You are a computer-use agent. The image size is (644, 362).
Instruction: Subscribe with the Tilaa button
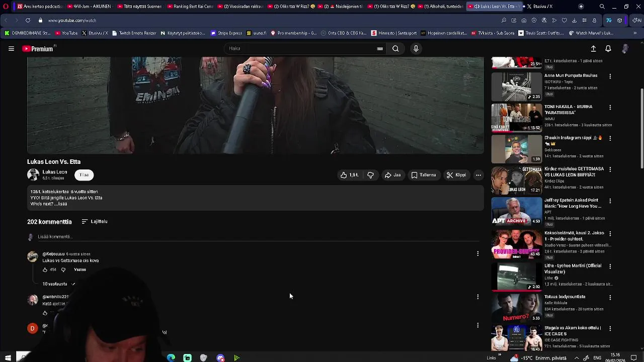(x=84, y=175)
